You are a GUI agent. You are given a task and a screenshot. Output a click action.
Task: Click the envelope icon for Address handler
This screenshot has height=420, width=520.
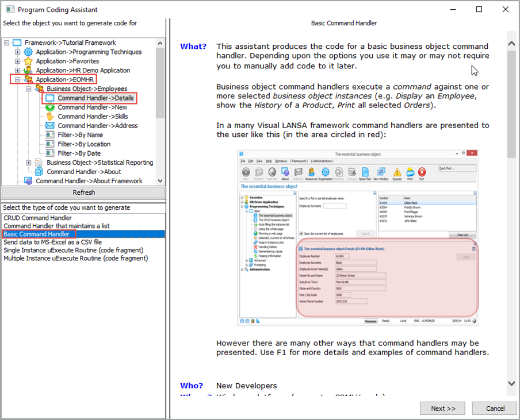click(50, 125)
